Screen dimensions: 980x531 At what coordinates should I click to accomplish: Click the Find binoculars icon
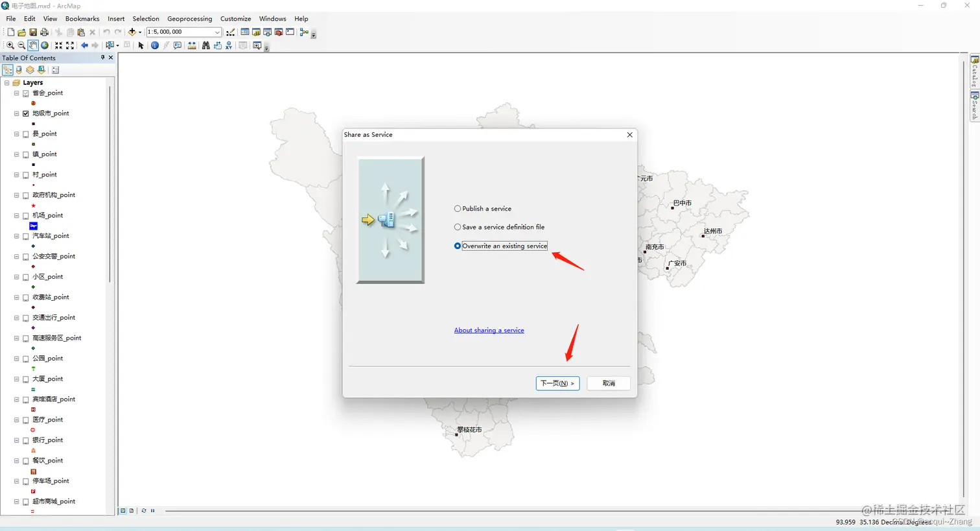[x=205, y=45]
